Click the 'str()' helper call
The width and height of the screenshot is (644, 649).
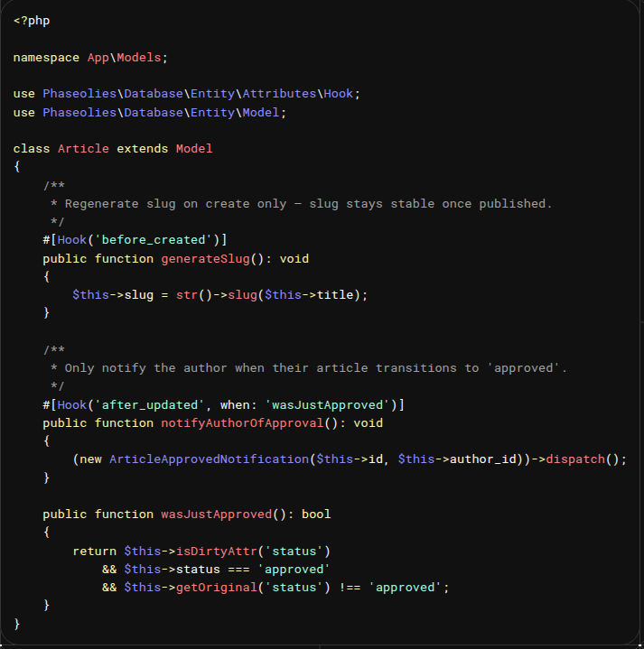pyautogui.click(x=194, y=294)
